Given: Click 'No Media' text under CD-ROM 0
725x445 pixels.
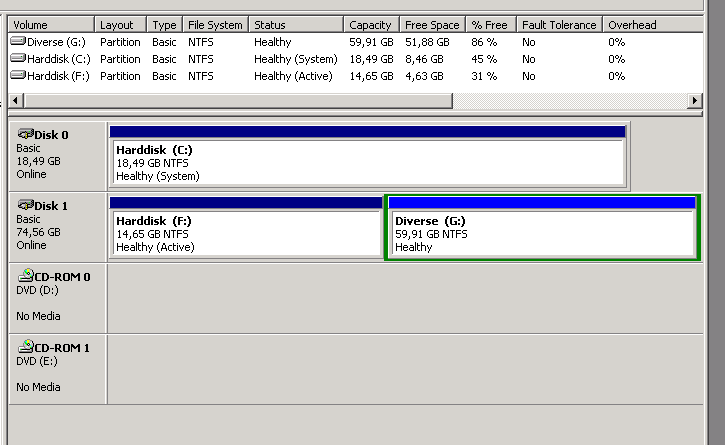Looking at the screenshot, I should 38,316.
